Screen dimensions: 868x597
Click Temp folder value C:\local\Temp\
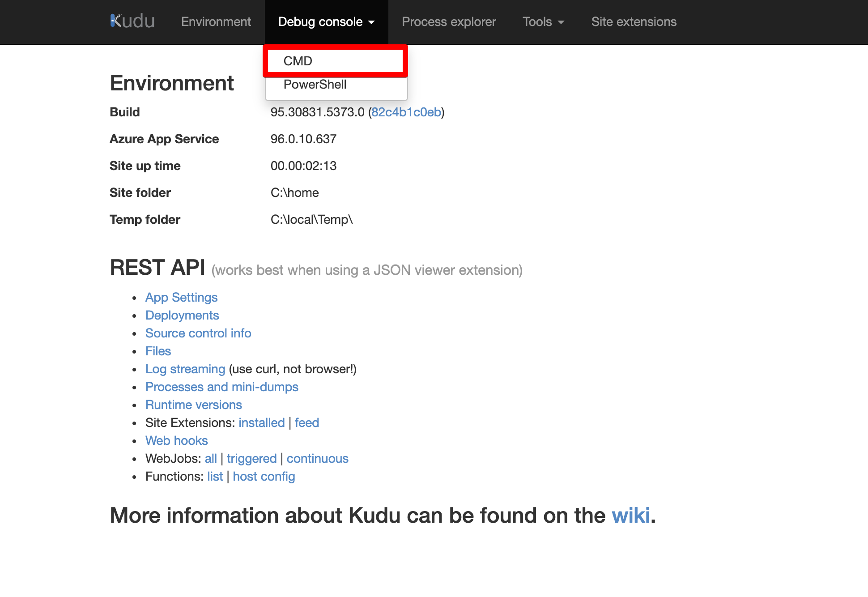pos(312,219)
